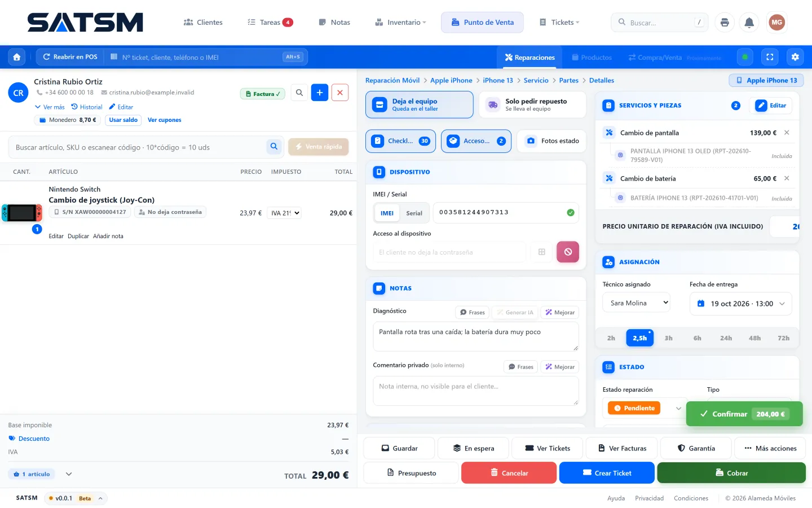Screen dimensions: 812x508
Task: Click the green status indicator button
Action: point(745,57)
